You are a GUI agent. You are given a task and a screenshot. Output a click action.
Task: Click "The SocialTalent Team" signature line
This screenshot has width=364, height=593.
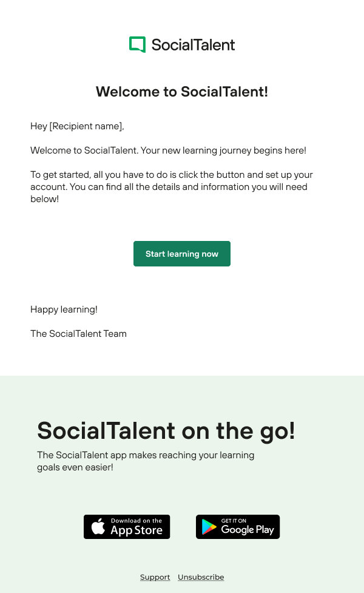pos(78,334)
